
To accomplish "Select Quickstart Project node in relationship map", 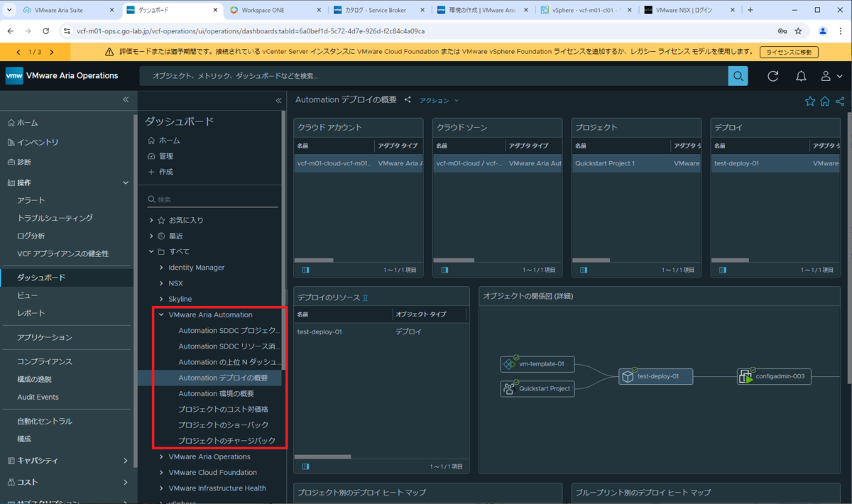I will point(537,388).
